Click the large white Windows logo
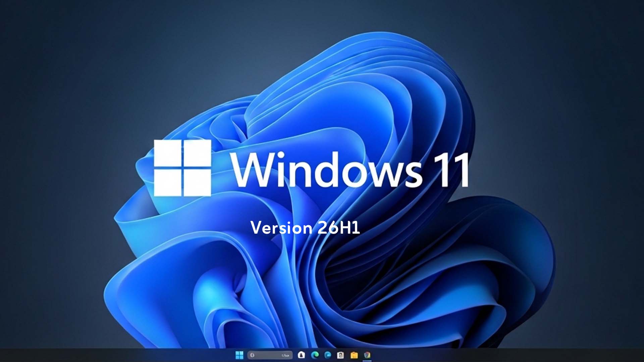Screen dimensions: 644x362 point(182,168)
